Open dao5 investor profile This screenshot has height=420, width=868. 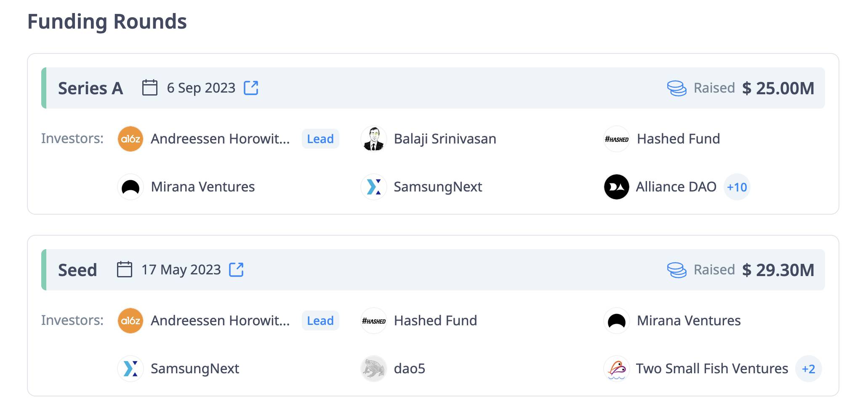[410, 369]
